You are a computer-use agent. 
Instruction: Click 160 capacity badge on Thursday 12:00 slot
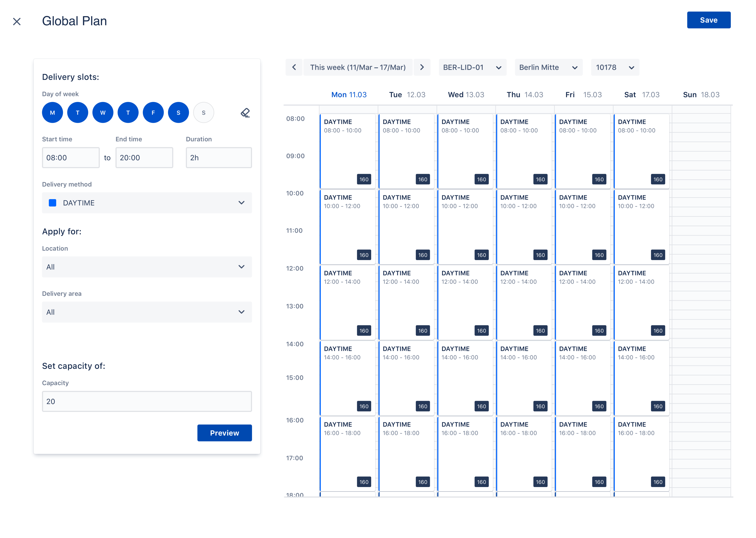click(x=540, y=331)
